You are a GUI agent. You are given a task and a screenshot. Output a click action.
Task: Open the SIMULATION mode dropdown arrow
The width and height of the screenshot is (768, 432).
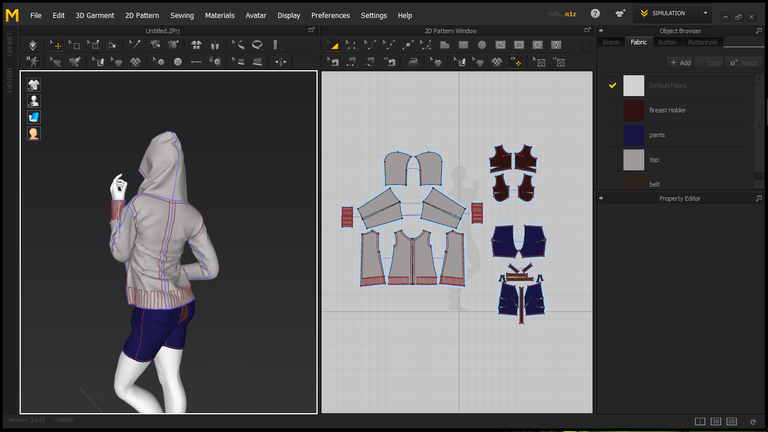coord(705,14)
